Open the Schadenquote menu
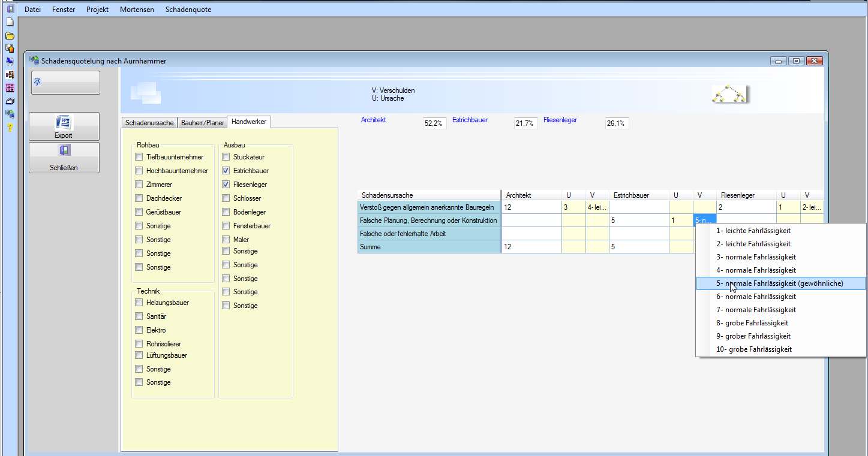868x456 pixels. click(188, 10)
